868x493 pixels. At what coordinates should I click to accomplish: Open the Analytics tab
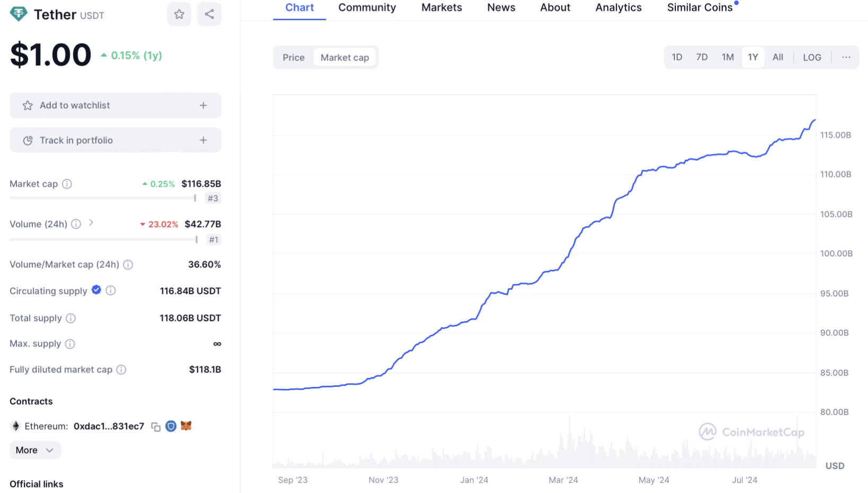[619, 8]
